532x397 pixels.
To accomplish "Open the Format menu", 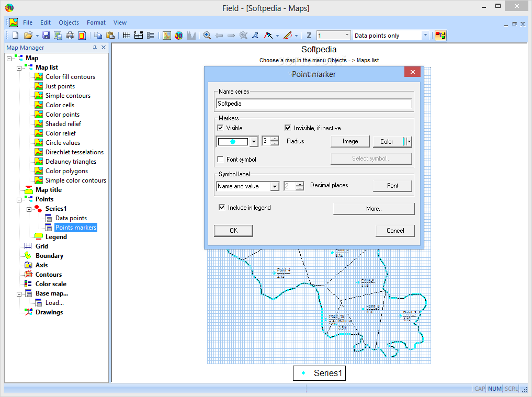I will coord(96,22).
